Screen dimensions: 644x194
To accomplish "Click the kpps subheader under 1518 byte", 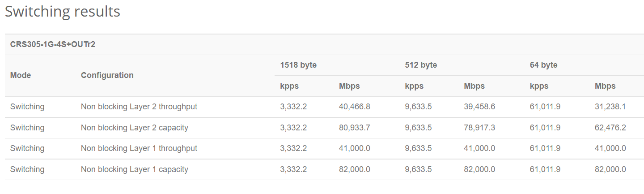I will [x=289, y=86].
